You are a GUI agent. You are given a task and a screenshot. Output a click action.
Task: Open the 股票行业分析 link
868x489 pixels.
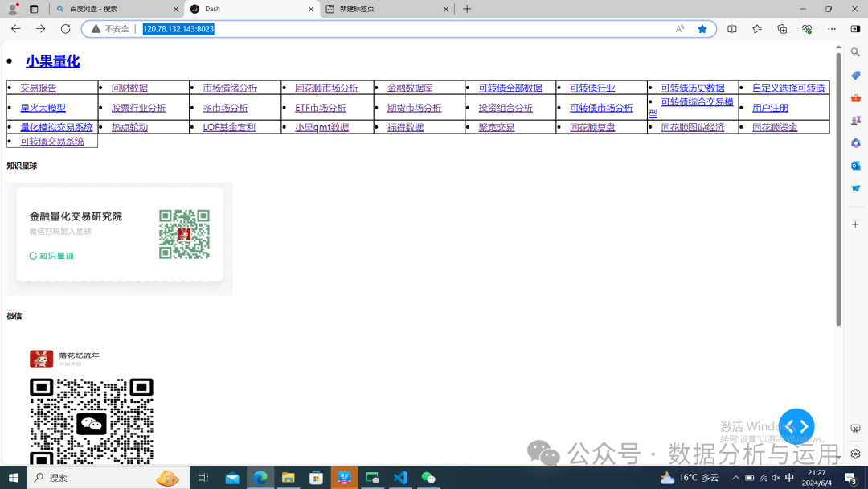pos(138,108)
